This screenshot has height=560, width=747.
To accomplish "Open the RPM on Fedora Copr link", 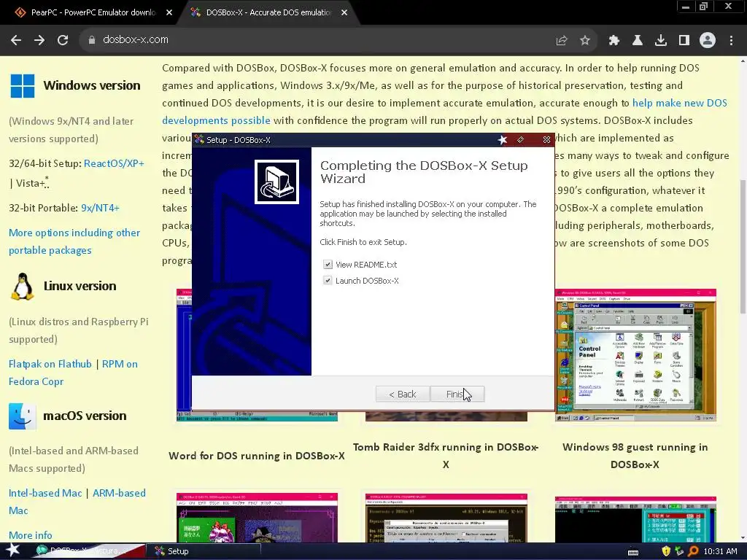I will coord(73,373).
